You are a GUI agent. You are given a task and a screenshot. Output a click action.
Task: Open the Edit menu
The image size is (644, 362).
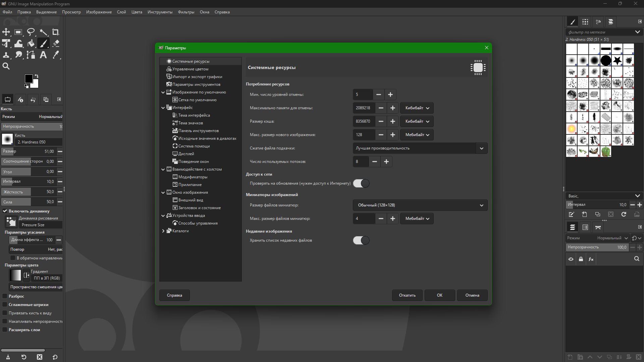click(x=24, y=12)
